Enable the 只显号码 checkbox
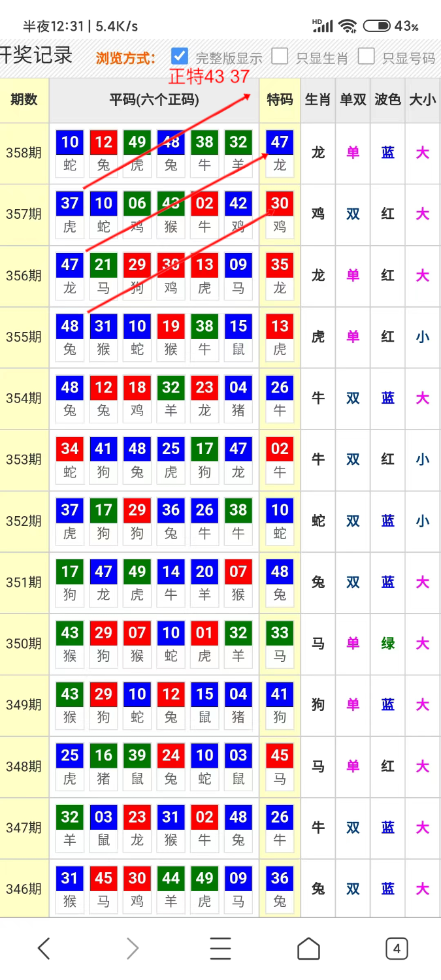441x980 pixels. point(366,56)
